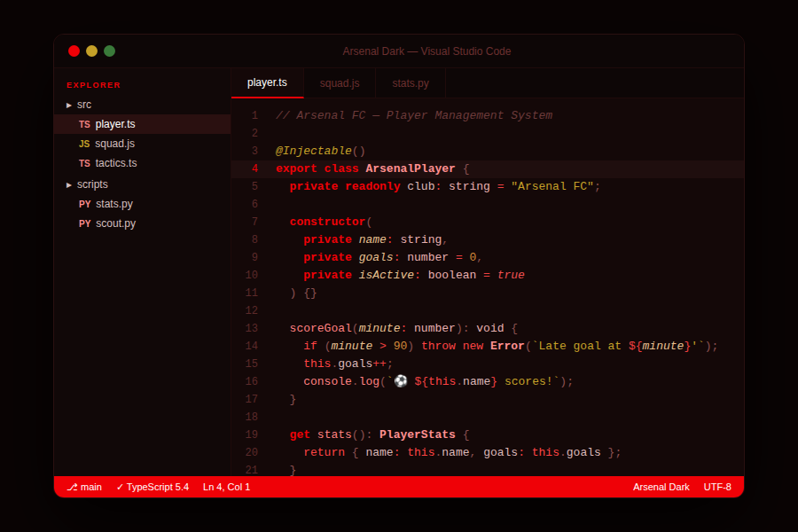
Task: Click the comment on line 1
Action: (x=414, y=115)
